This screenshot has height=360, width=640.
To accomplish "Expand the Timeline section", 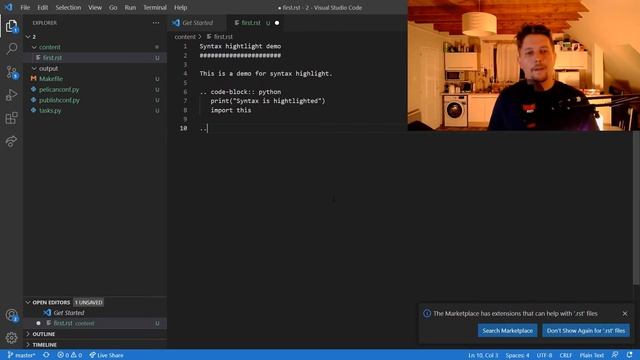I will (x=28, y=344).
